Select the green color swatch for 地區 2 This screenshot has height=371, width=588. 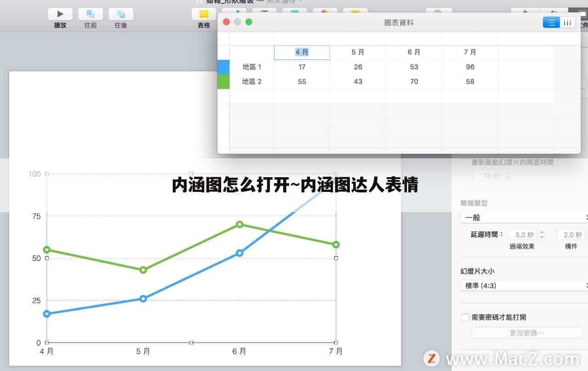(223, 81)
